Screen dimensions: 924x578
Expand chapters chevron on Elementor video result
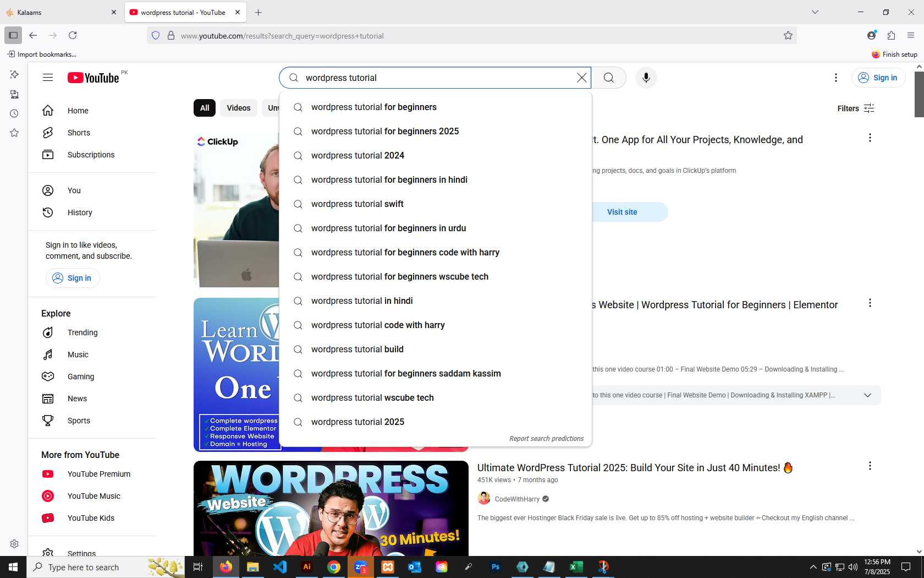[867, 395]
